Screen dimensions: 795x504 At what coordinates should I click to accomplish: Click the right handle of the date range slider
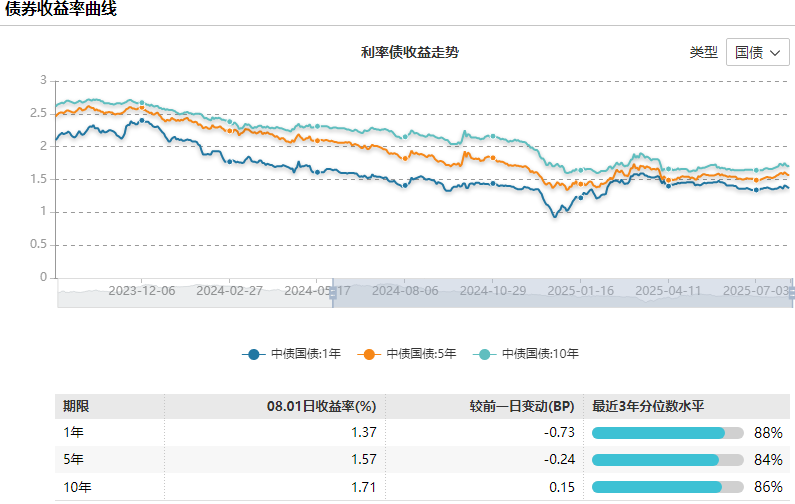pyautogui.click(x=792, y=293)
